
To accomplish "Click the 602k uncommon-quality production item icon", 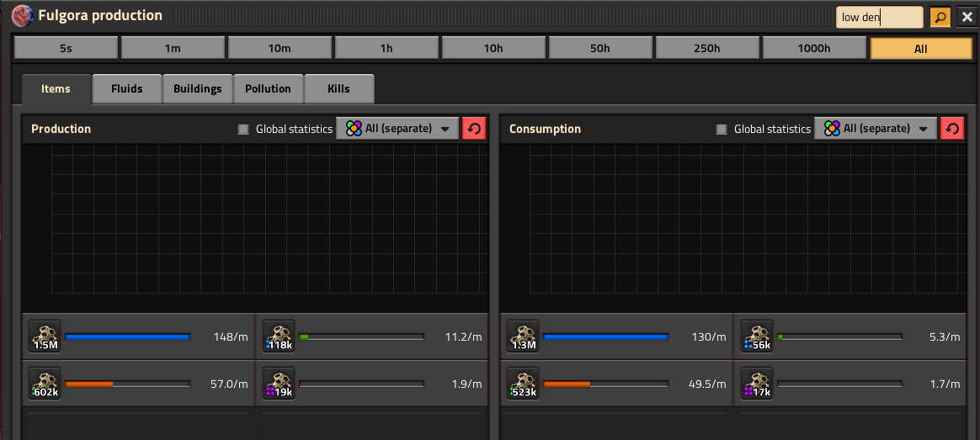I will [x=45, y=383].
